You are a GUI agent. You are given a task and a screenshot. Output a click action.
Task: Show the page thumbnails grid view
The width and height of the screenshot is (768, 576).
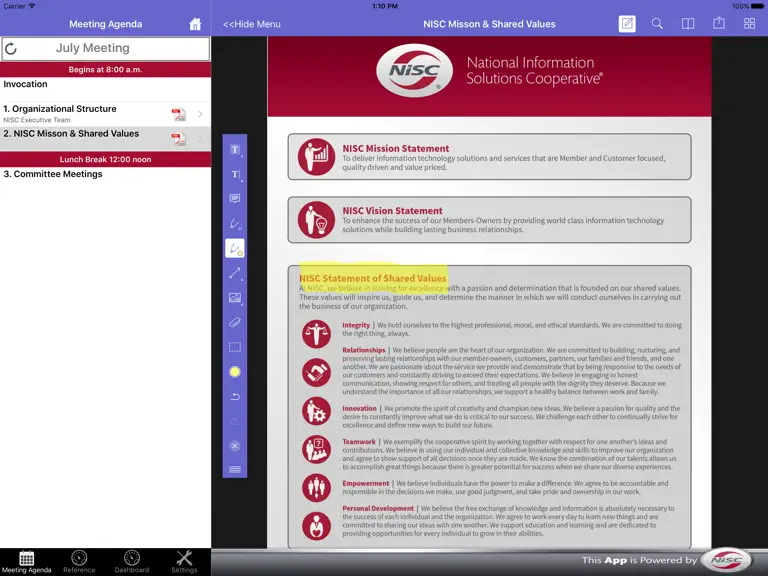(x=749, y=24)
